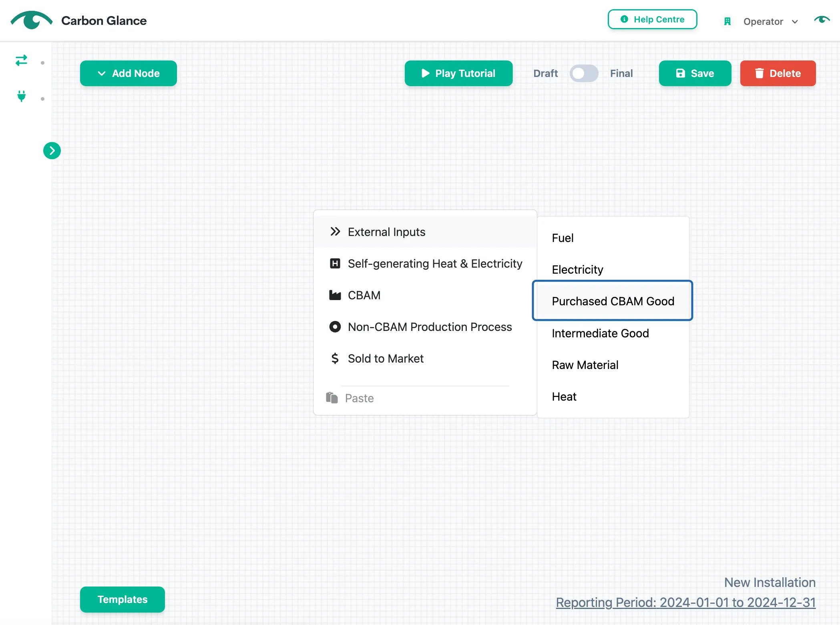This screenshot has height=625, width=840.
Task: Add an Intermediate Good input
Action: click(x=613, y=333)
